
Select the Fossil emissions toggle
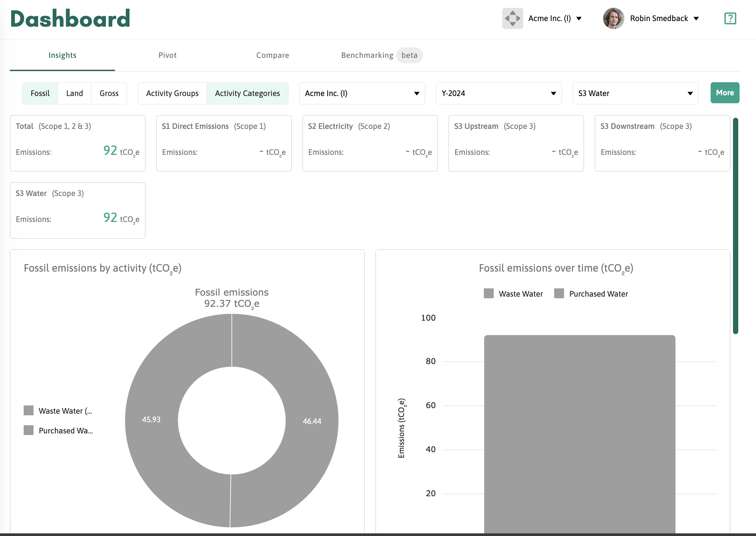coord(40,93)
